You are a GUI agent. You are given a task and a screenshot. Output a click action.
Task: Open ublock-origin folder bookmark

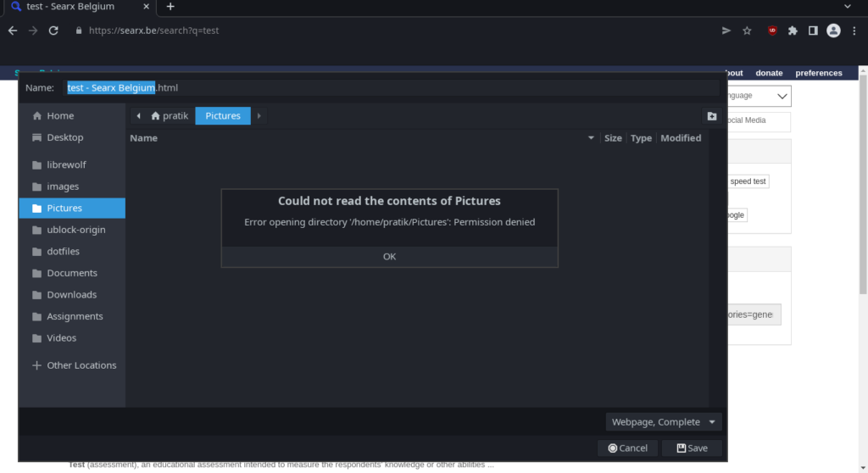coord(72,230)
